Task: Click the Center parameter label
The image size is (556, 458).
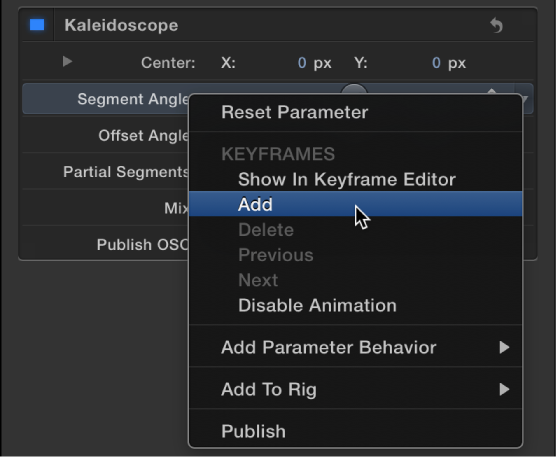Action: point(168,63)
